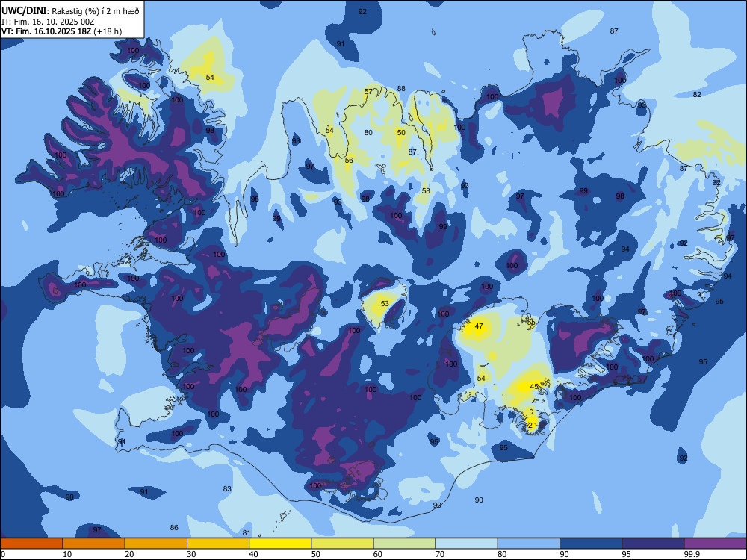Click the golden 30–40 legend swatch
The image size is (747, 560).
coord(218,543)
